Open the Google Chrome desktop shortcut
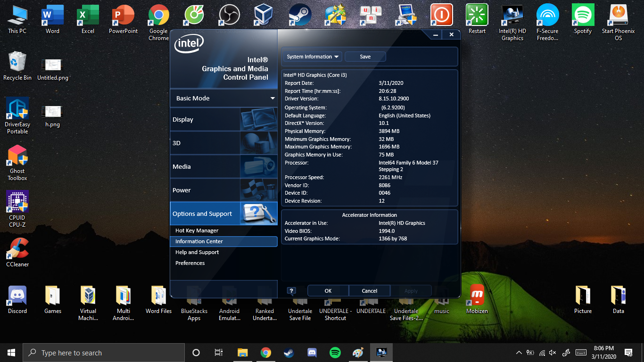The width and height of the screenshot is (644, 362). [x=158, y=22]
